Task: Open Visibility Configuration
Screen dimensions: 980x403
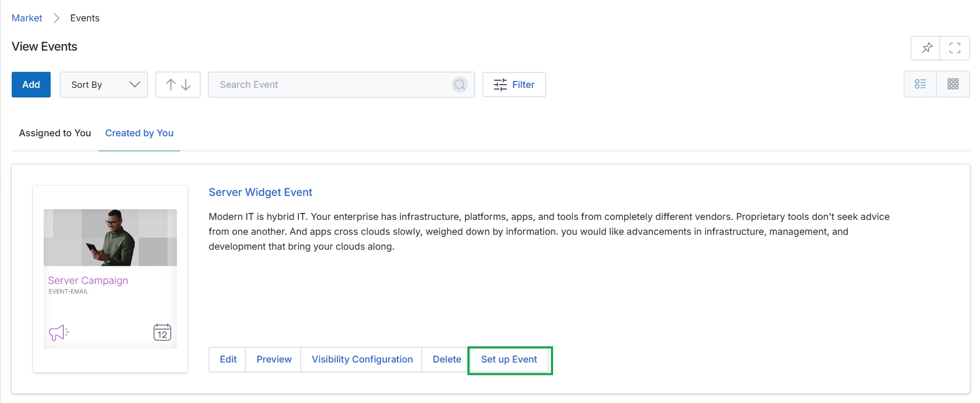Action: (x=362, y=359)
